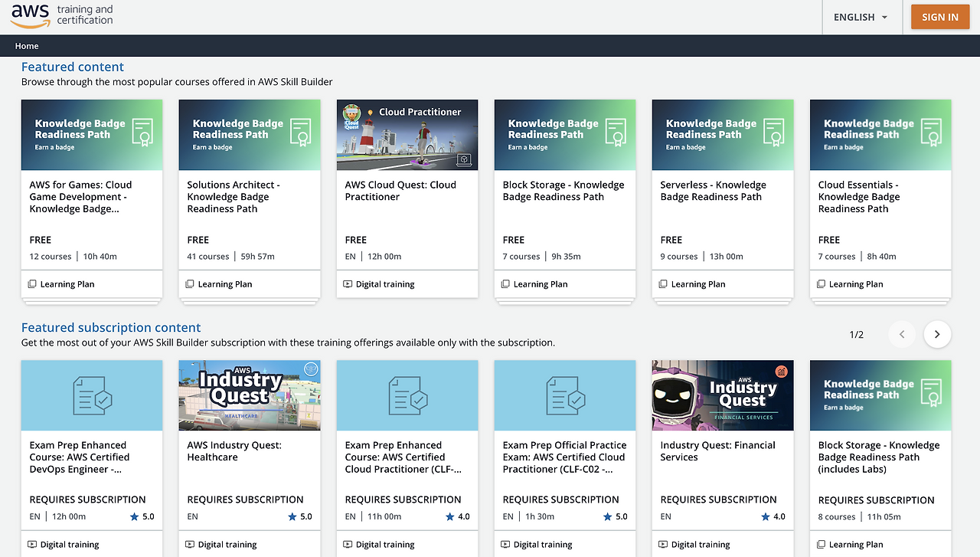The width and height of the screenshot is (980, 557).
Task: Click Digital training icon on Official Practice Exam card
Action: [x=505, y=545]
